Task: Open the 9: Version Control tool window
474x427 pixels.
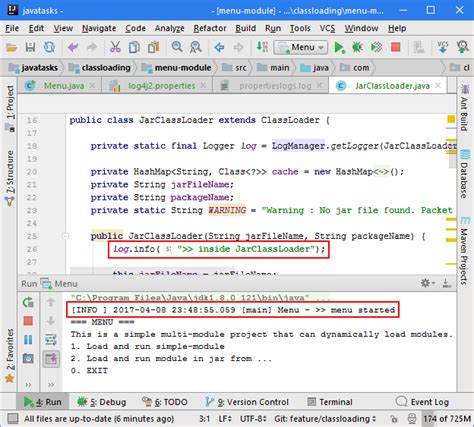Action: point(247,402)
